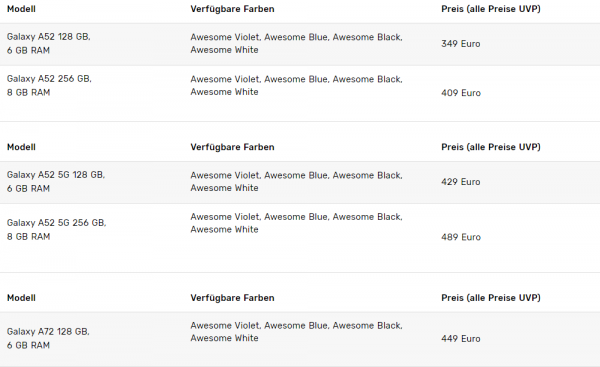Select the Galaxy A52 256 GB model cell
The width and height of the screenshot is (600, 367).
(x=49, y=85)
